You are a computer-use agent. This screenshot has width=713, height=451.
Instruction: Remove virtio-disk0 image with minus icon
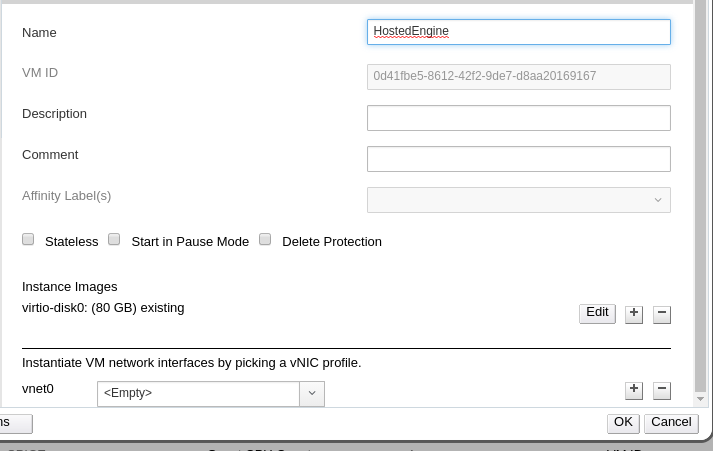click(661, 314)
